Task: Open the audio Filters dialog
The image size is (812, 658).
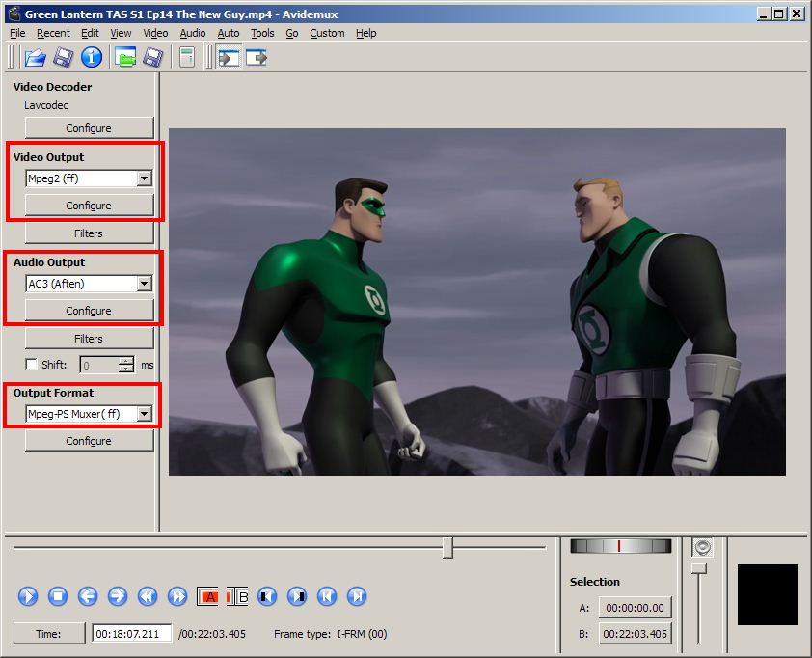Action: (x=89, y=339)
